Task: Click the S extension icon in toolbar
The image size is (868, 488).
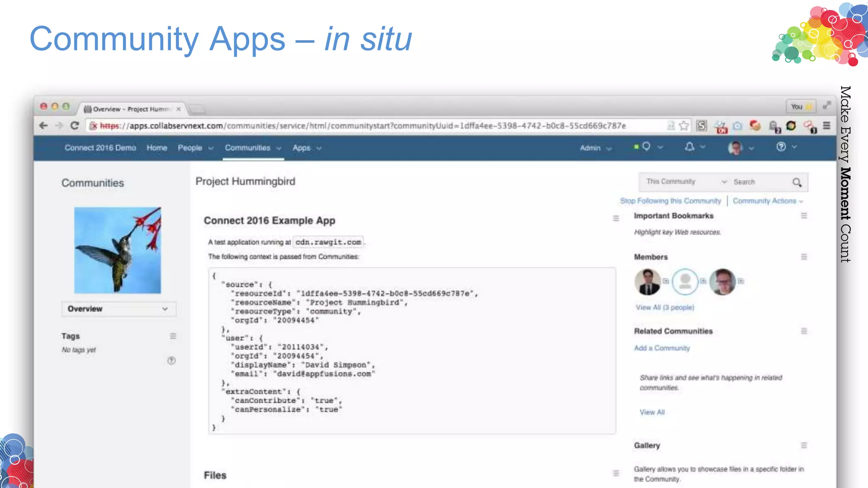Action: [x=701, y=125]
